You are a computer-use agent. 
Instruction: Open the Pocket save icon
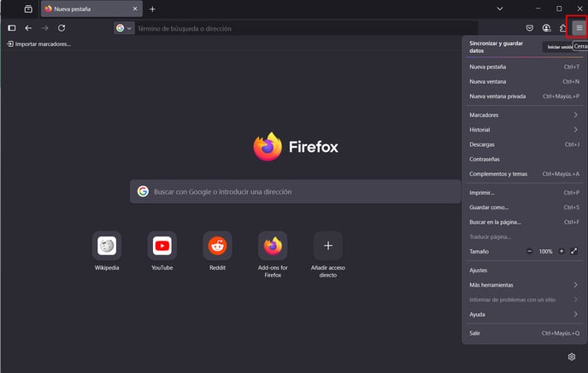[x=530, y=28]
